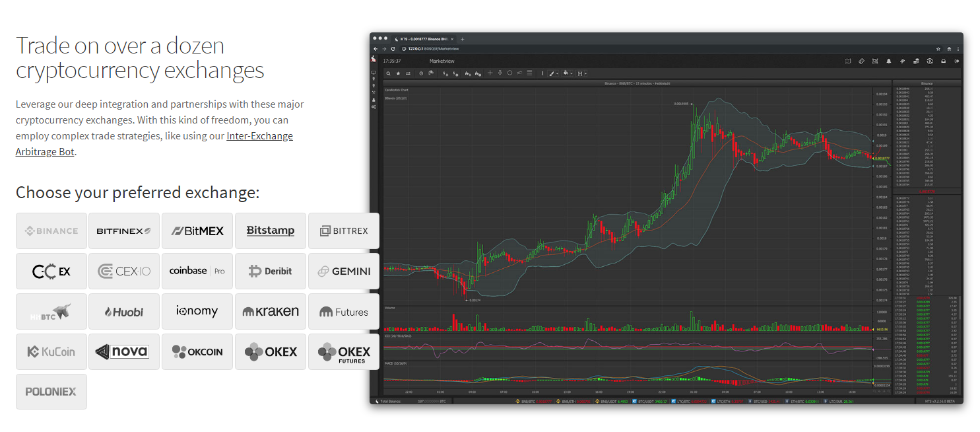
Task: Click the Marketview title in HTS header
Action: pos(442,61)
